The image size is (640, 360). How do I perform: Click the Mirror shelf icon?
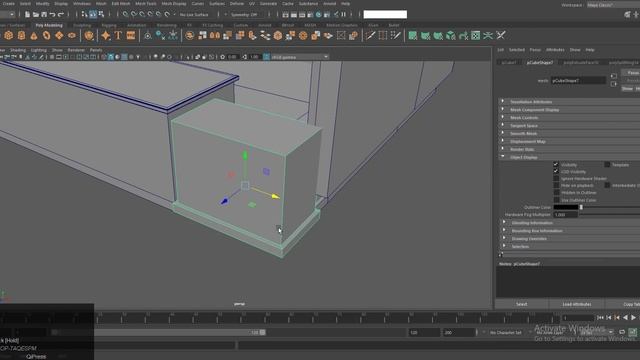pyautogui.click(x=215, y=36)
